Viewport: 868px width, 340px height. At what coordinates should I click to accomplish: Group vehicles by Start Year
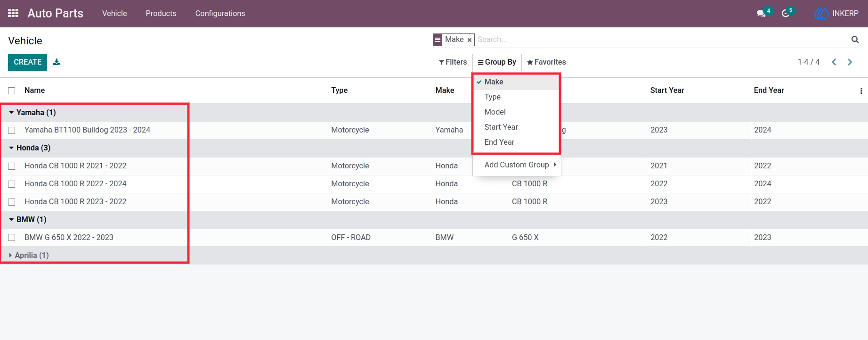517,127
